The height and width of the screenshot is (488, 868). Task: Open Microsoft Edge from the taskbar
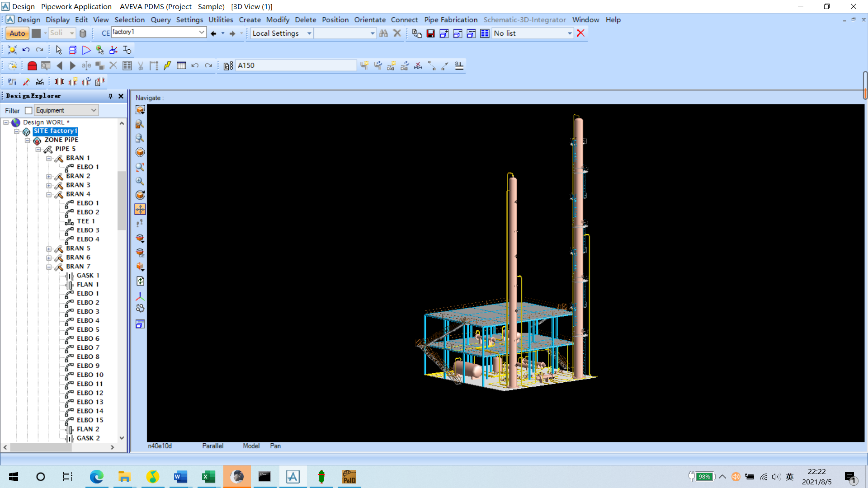(96, 477)
